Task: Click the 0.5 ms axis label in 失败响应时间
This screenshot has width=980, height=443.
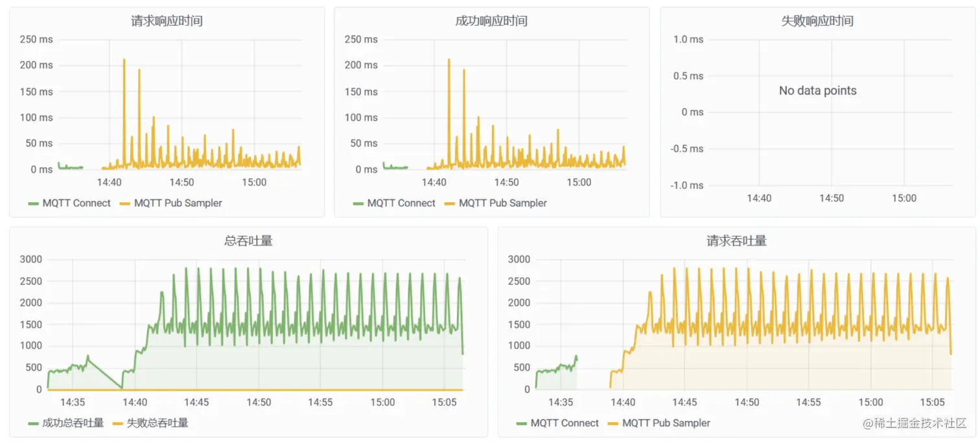Action: [x=688, y=76]
